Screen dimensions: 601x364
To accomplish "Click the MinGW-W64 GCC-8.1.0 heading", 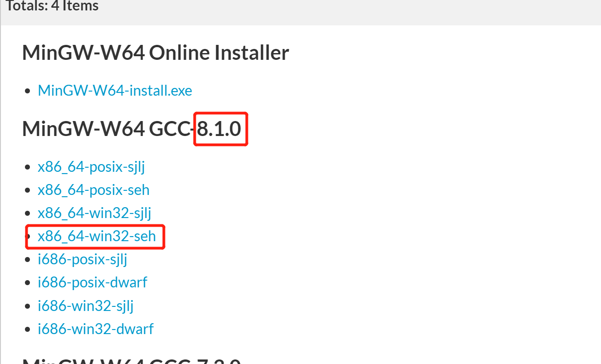I will 131,129.
